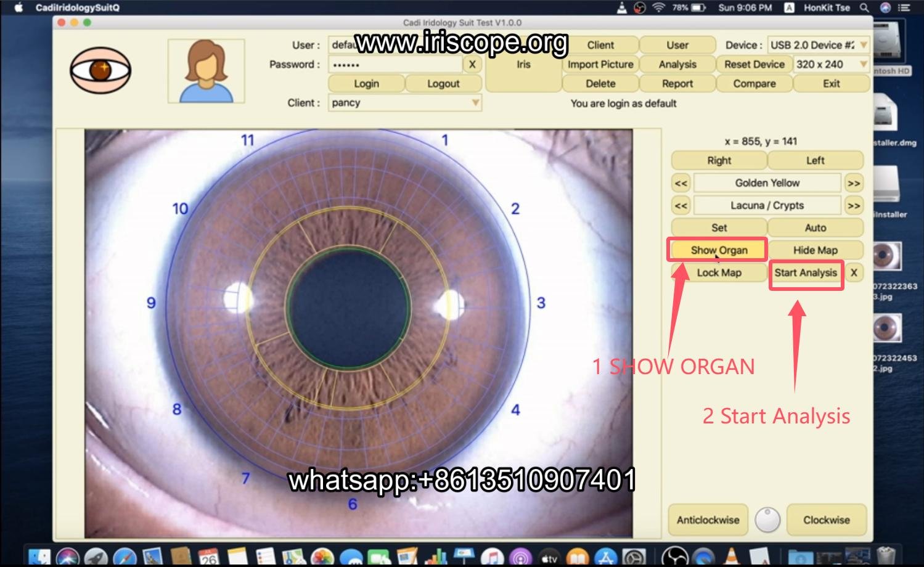Open the Report section
The image size is (924, 567).
click(677, 83)
